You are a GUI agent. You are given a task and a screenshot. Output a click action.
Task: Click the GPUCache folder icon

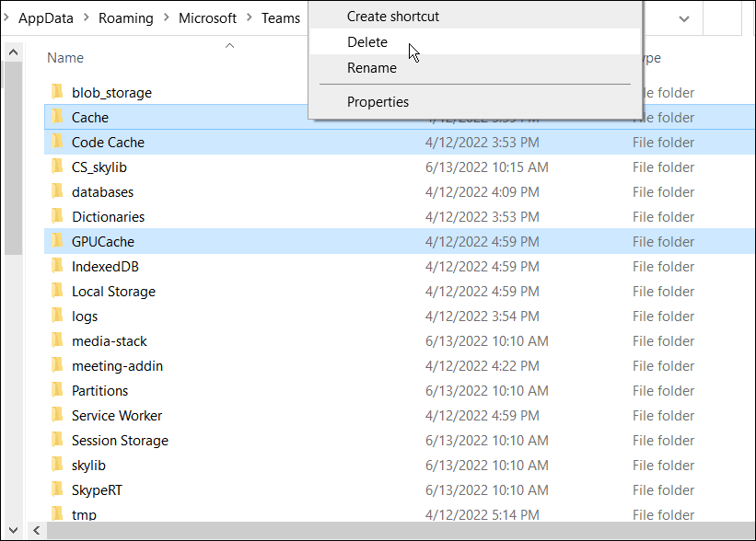point(57,240)
